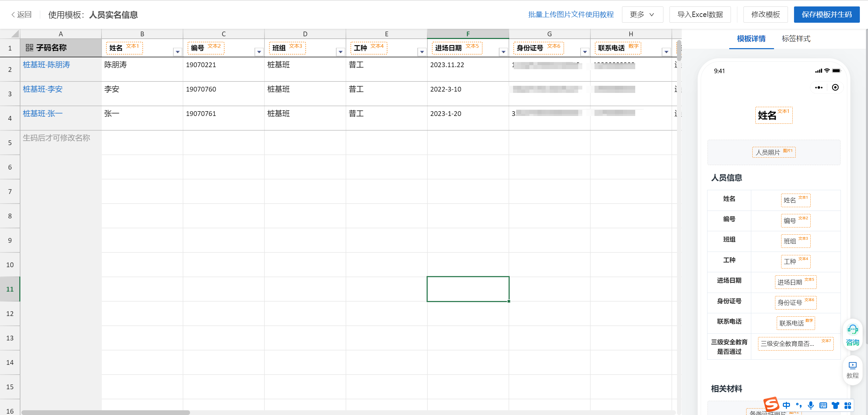Click the 姓名 文本1 header cell
Viewport: 868px width, 415px height.
[142, 48]
